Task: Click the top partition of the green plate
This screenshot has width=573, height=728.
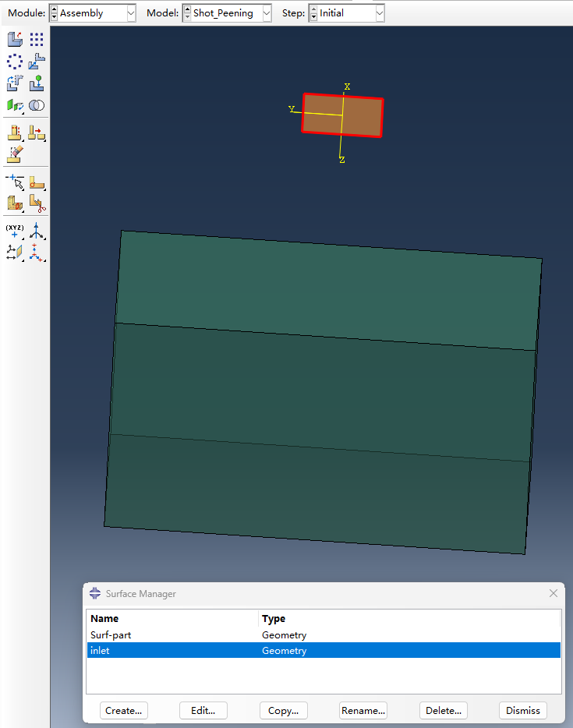Action: [328, 290]
